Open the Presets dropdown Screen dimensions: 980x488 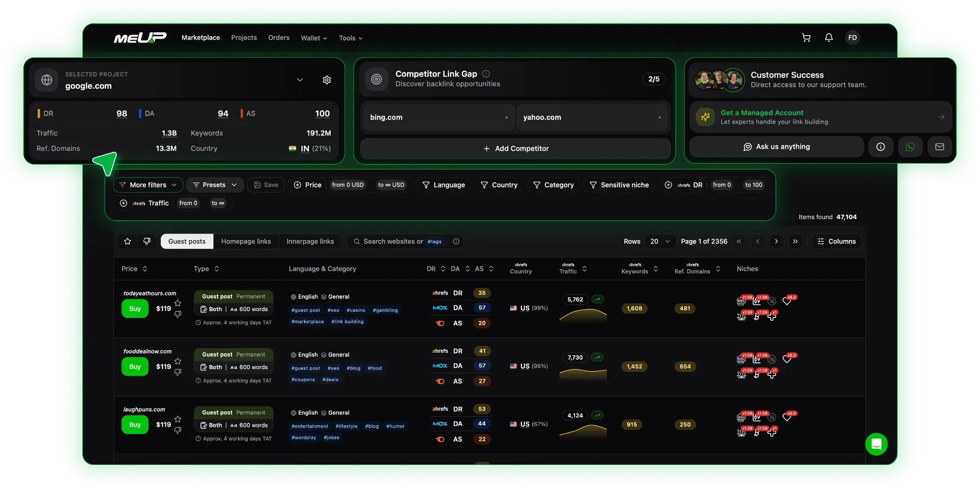click(x=215, y=185)
